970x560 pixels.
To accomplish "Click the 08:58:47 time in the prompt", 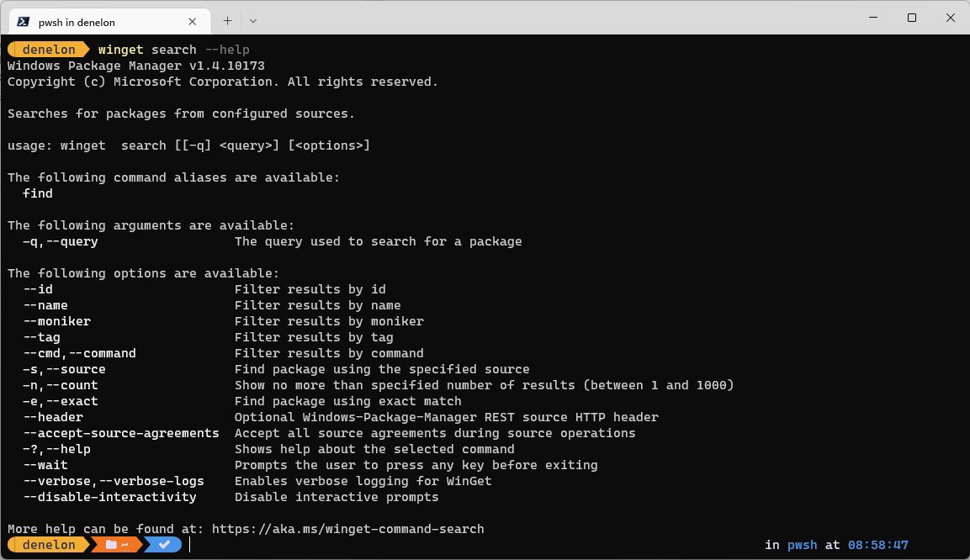I will [x=877, y=545].
